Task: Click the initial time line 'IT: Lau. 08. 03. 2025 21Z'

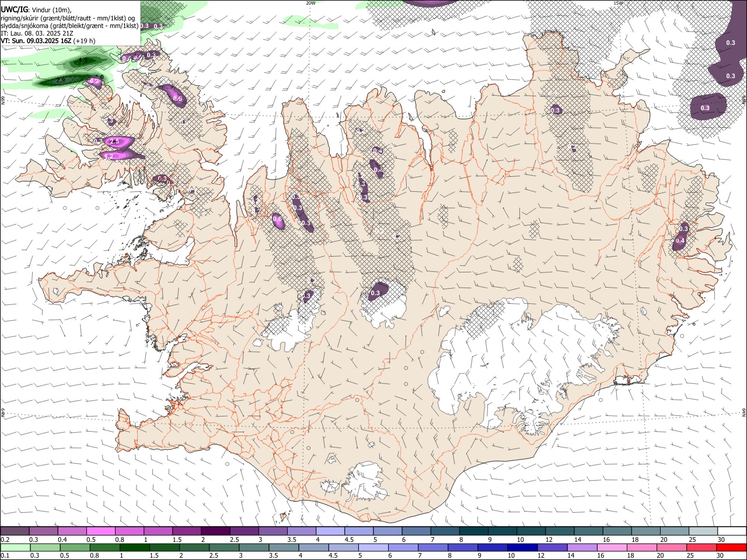Action: [37, 33]
